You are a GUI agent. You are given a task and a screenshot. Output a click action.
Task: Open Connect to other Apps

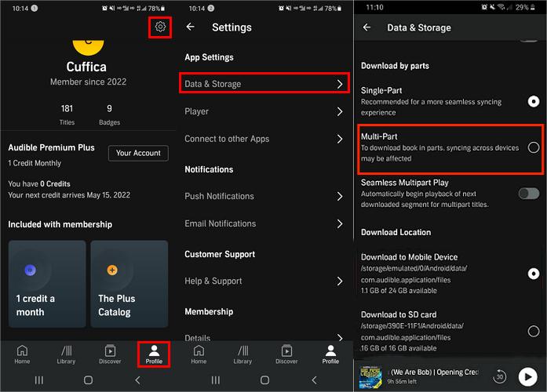264,139
